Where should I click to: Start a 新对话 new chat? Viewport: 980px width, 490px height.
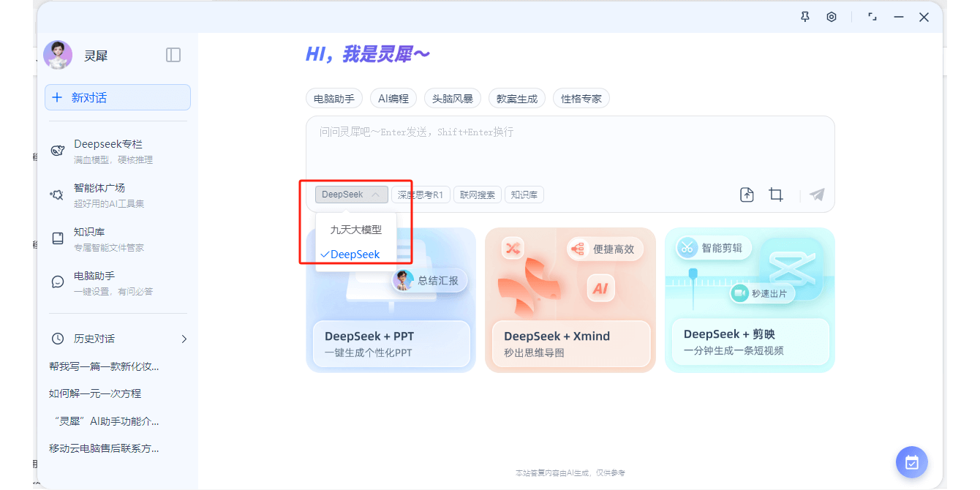118,97
